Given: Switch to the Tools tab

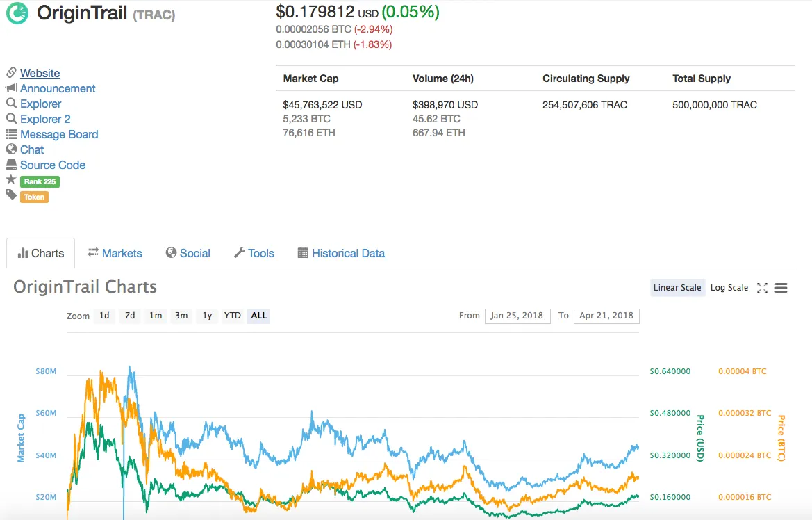Looking at the screenshot, I should [254, 253].
